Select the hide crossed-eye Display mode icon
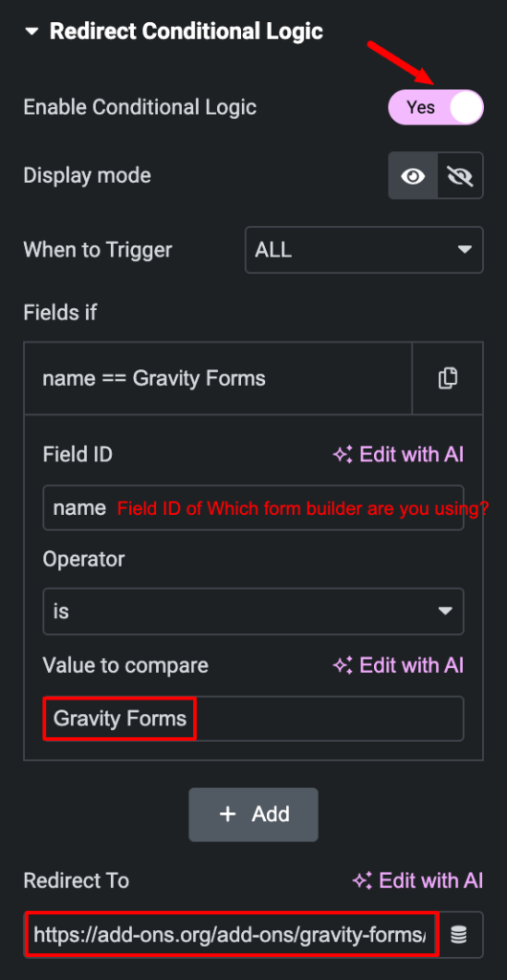The height and width of the screenshot is (980, 507). (461, 176)
